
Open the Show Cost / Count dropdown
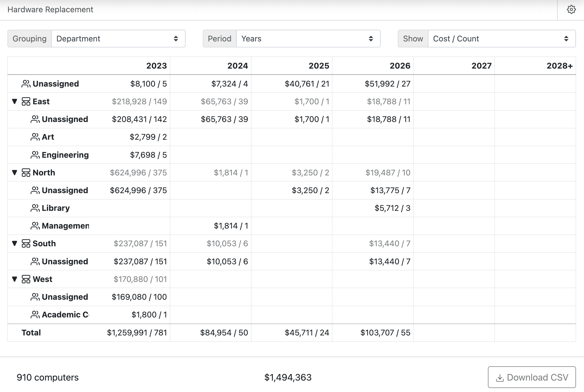501,39
